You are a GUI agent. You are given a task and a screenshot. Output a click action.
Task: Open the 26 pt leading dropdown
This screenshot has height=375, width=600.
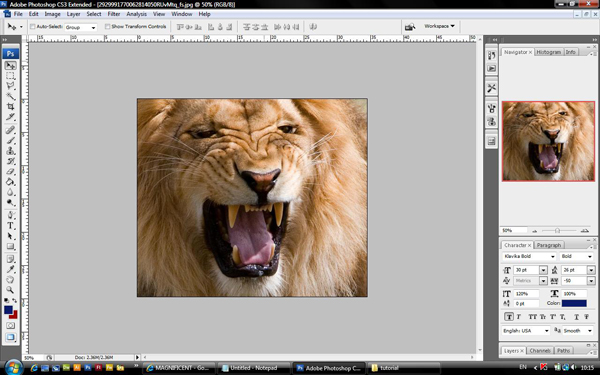pos(591,270)
